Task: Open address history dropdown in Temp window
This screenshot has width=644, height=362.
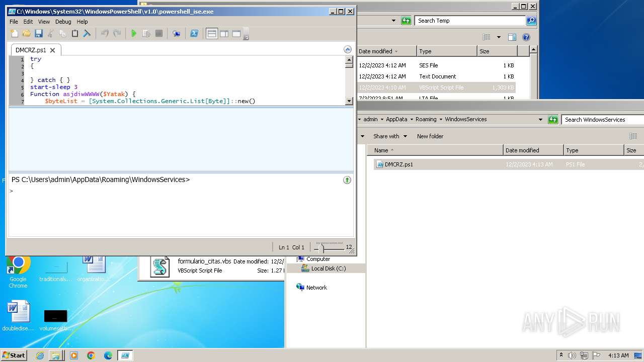Action: click(393, 21)
